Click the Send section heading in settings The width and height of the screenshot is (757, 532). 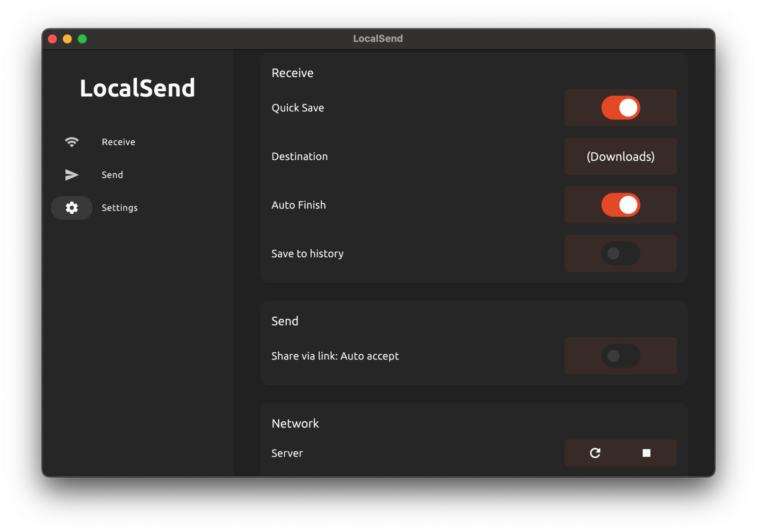click(285, 321)
